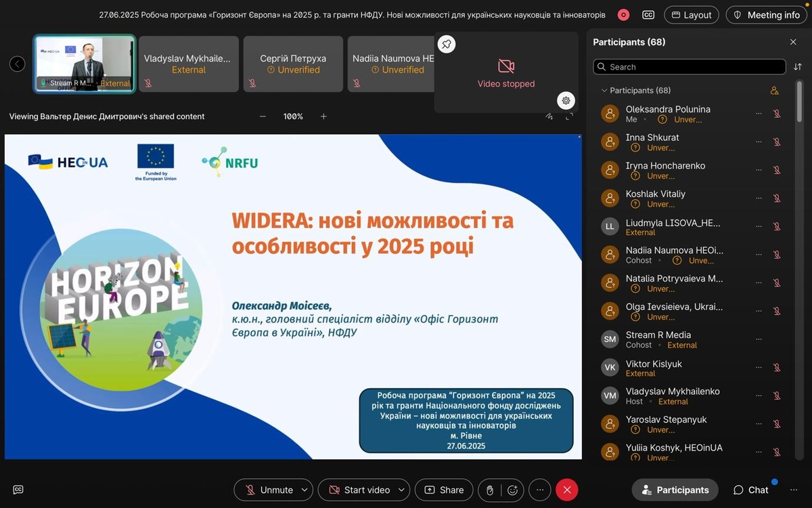
Task: Open more options for Koshlak Vitaliy
Action: pos(759,198)
